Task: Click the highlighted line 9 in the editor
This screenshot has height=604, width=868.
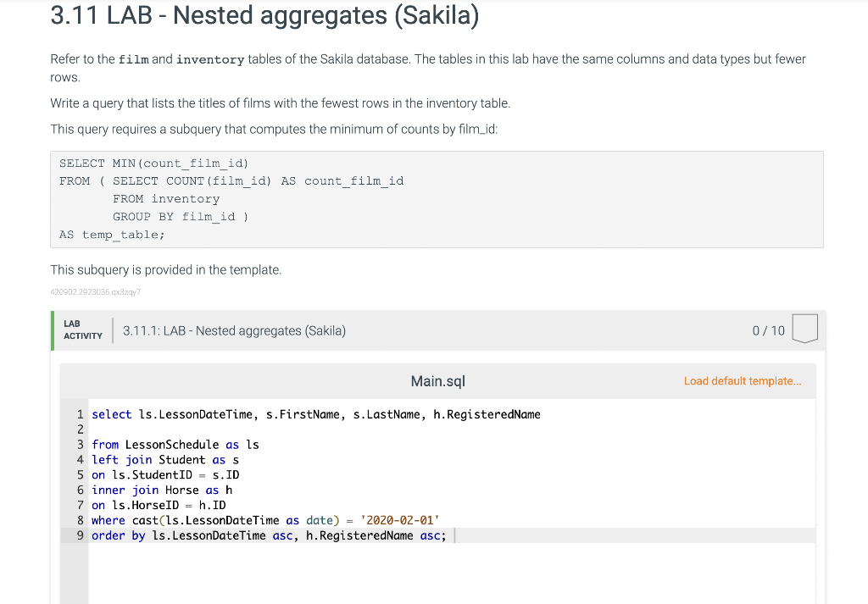Action: [x=268, y=535]
